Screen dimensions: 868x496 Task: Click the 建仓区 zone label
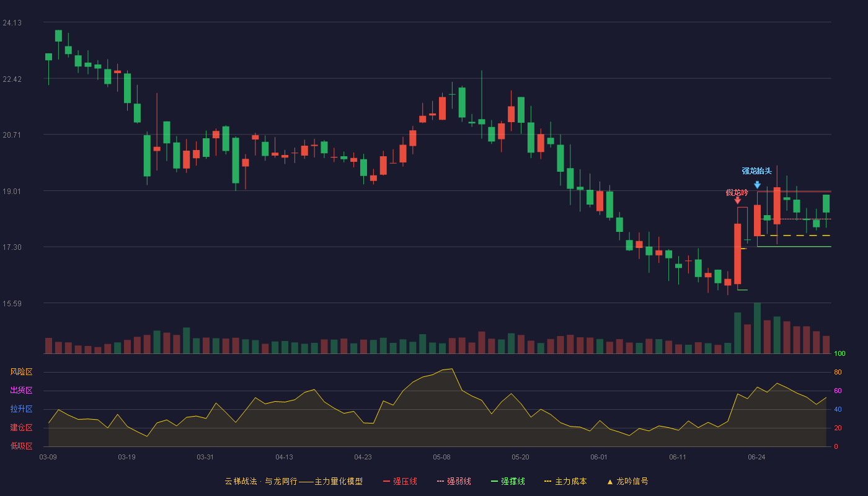(x=21, y=428)
